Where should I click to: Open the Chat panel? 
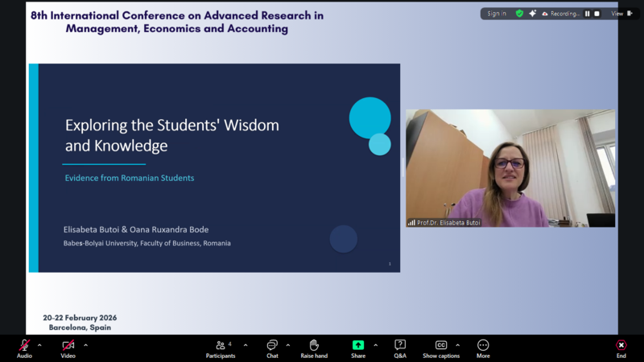coord(272,347)
